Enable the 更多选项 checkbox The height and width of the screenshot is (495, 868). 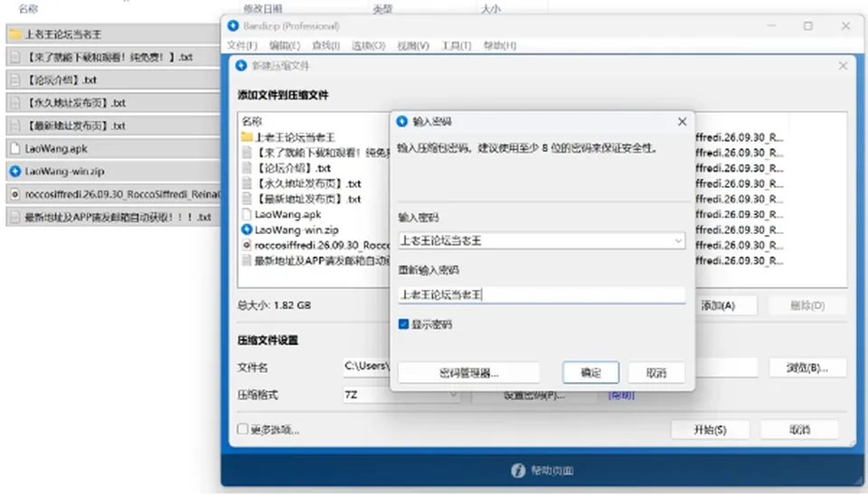[242, 429]
